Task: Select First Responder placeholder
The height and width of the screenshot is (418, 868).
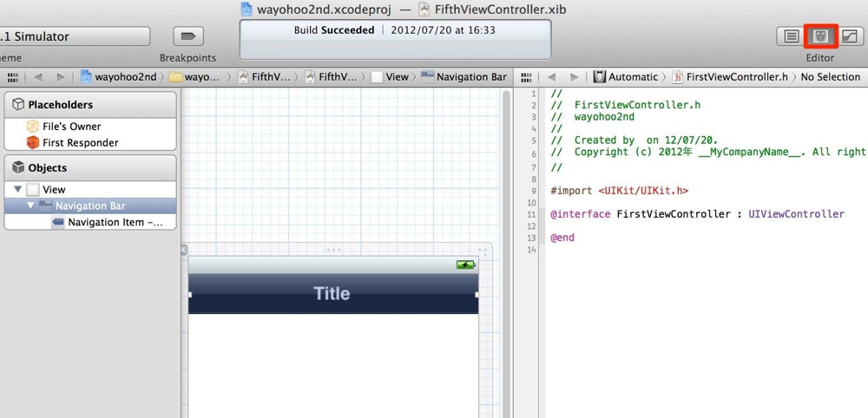Action: pos(80,142)
